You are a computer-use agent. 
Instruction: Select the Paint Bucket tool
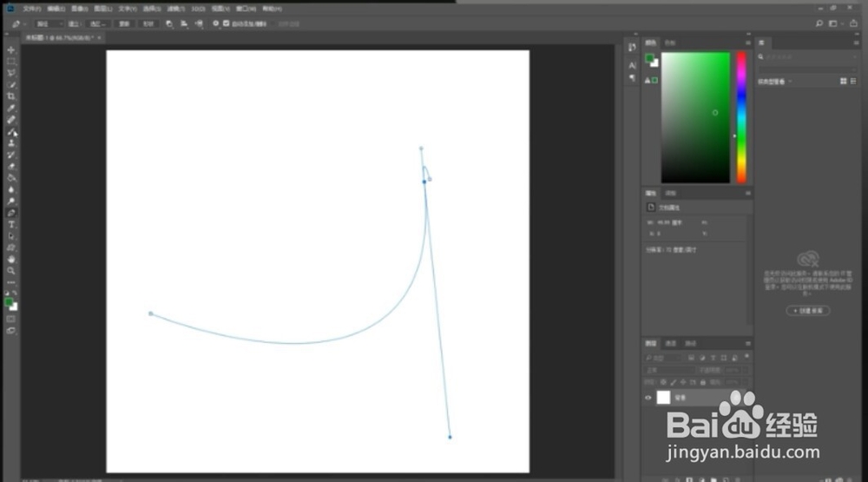pyautogui.click(x=11, y=178)
